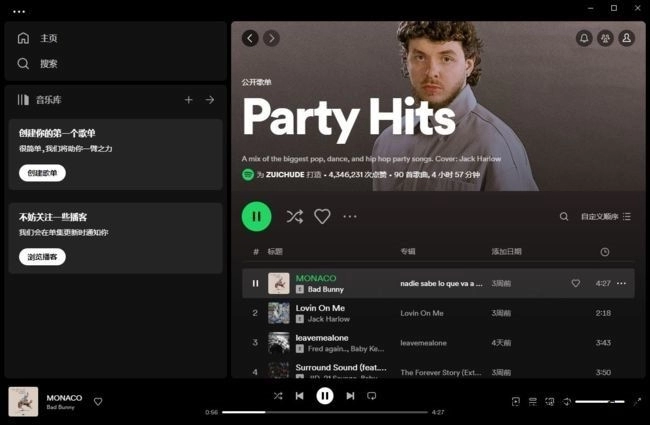
Task: Seek within the song progress bar
Action: point(325,412)
